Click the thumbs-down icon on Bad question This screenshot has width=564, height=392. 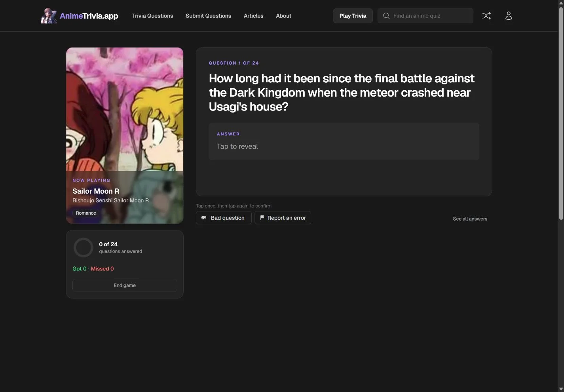(204, 218)
